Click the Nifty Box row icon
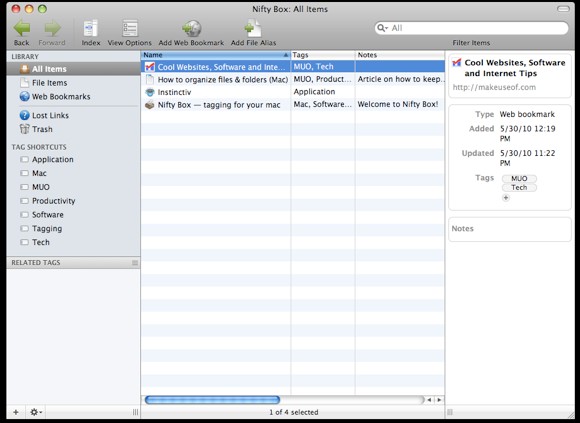 click(x=150, y=105)
